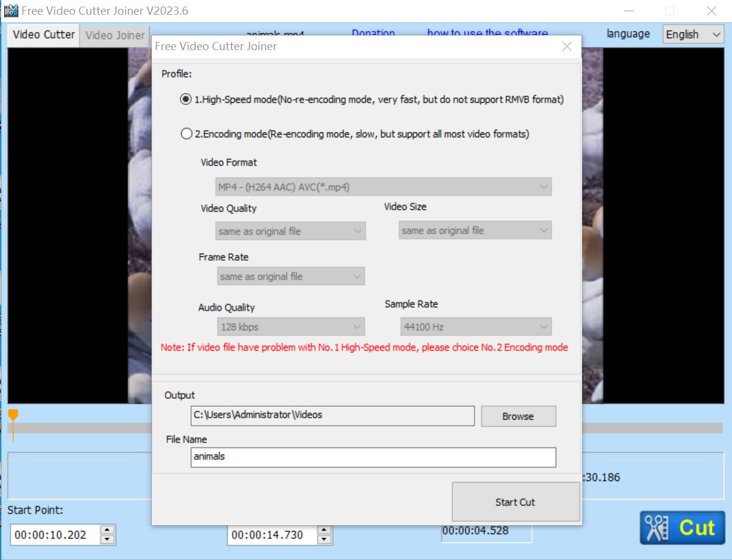732x560 pixels.
Task: Close the Free Video Cutter Joiner dialog
Action: pos(567,47)
